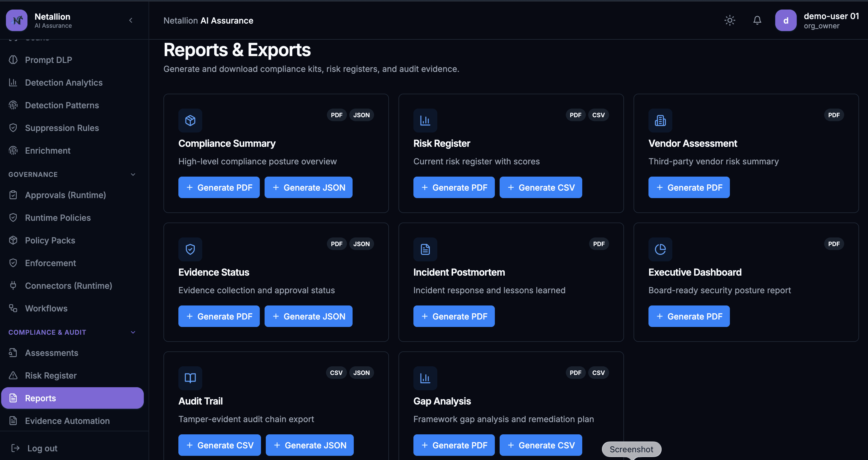The image size is (868, 460).
Task: Click the Gap Analysis card chart icon
Action: click(425, 378)
